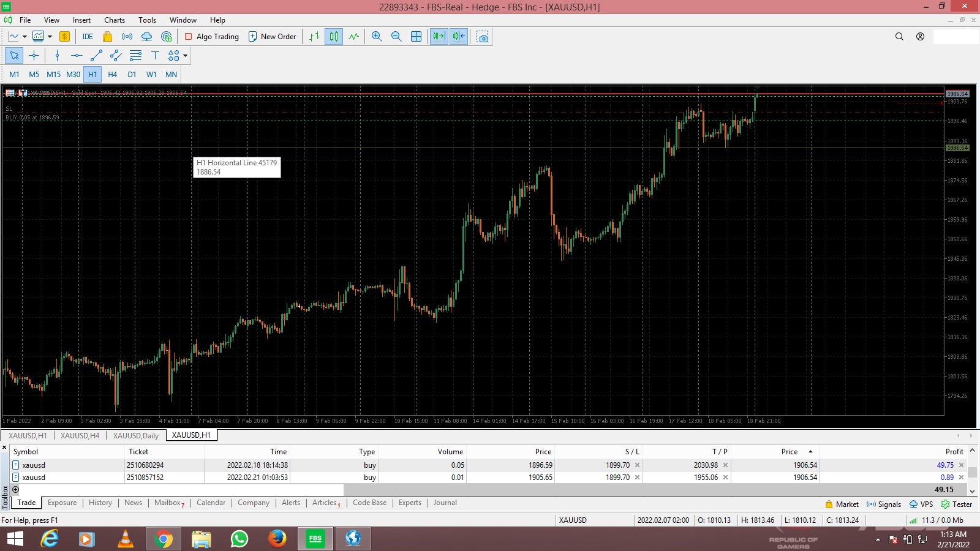Toggle Algo Trading

[212, 37]
